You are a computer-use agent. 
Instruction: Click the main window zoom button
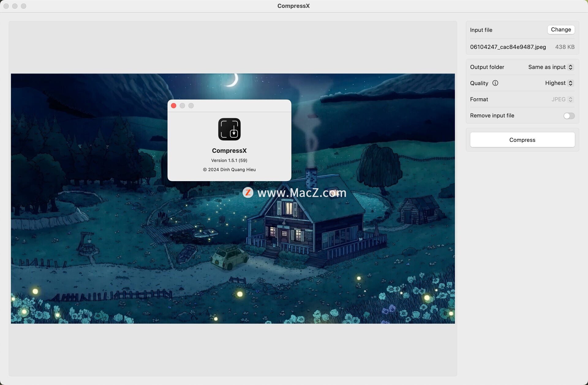[24, 6]
